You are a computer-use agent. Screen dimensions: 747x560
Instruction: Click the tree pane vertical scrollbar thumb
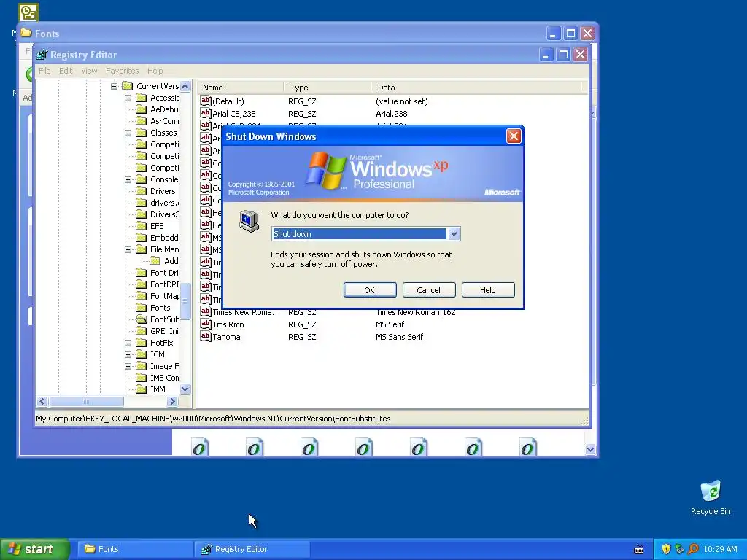tap(185, 301)
